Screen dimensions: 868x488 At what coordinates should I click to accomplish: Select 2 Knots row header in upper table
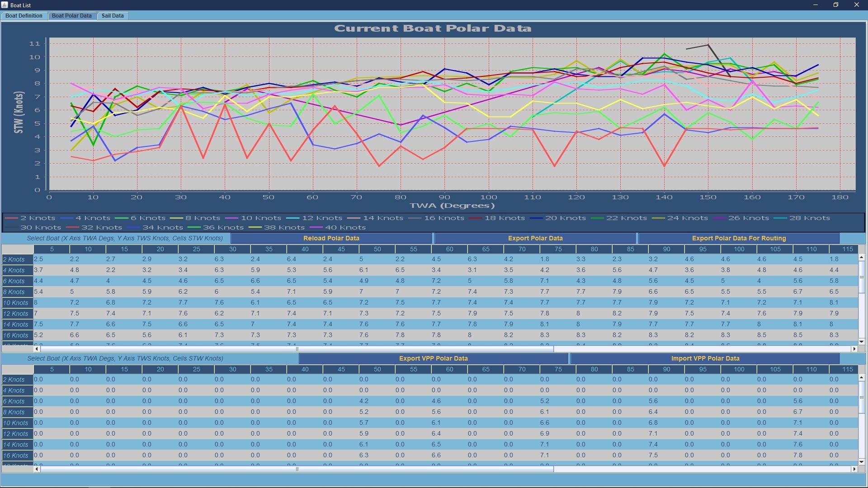[16, 259]
